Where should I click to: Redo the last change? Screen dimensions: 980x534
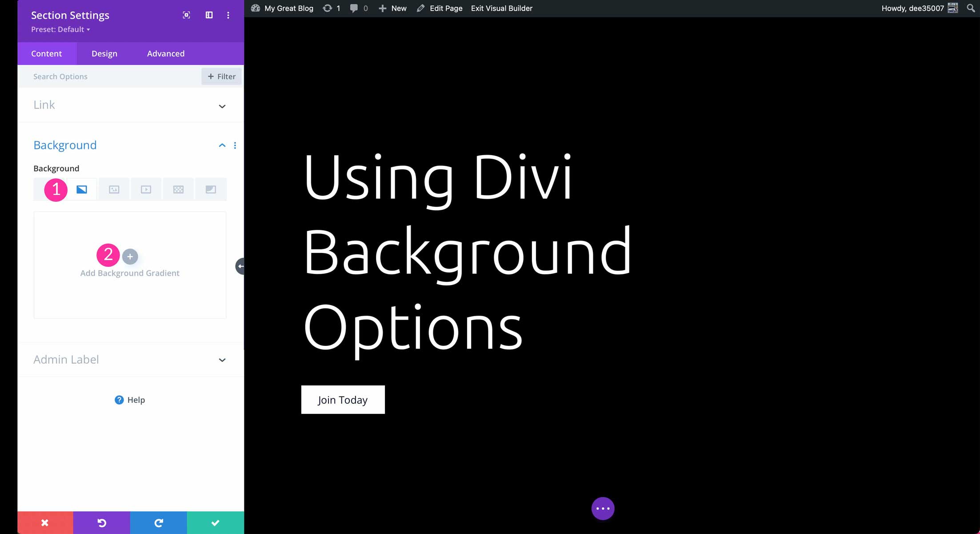pyautogui.click(x=158, y=522)
